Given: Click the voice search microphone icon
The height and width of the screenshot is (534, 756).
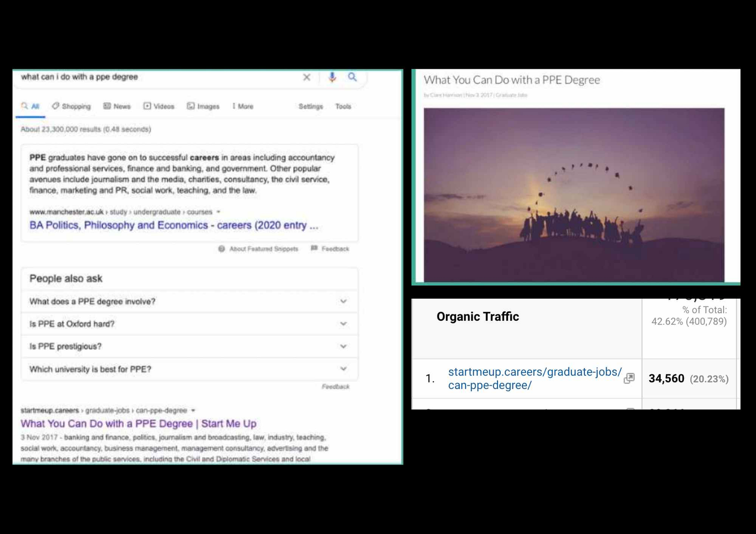Looking at the screenshot, I should [332, 77].
